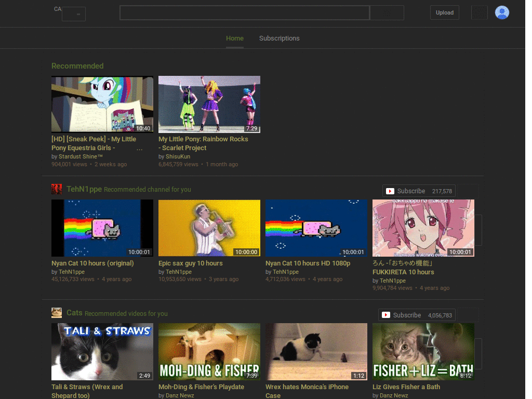Screen dimensions: 532x399
Task: Open 'Nyan Cat 10 hours (original)' title
Action: click(x=92, y=263)
